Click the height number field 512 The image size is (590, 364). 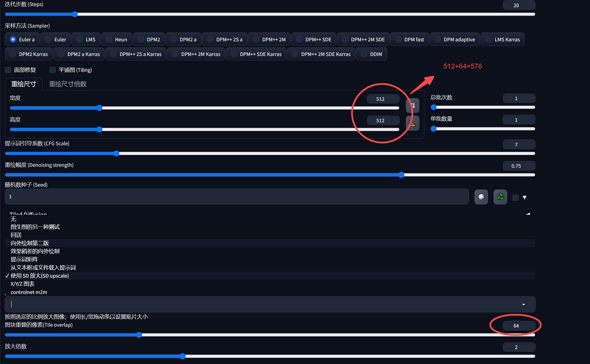point(383,120)
